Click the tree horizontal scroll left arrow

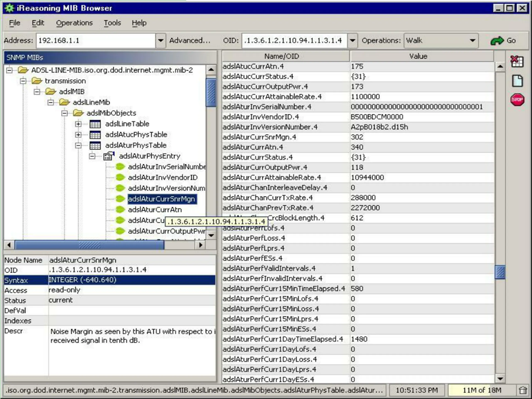(x=9, y=245)
